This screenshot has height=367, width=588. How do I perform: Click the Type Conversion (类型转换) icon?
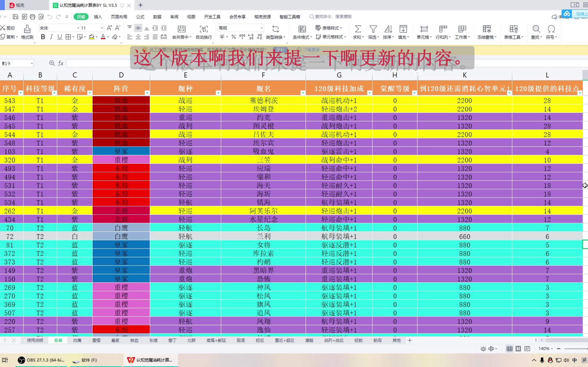coord(276,29)
